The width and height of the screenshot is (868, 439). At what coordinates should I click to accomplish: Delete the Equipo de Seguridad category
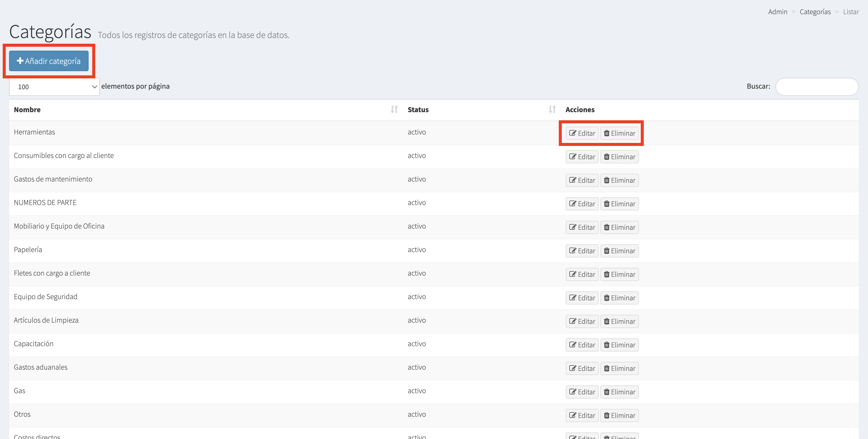tap(619, 298)
